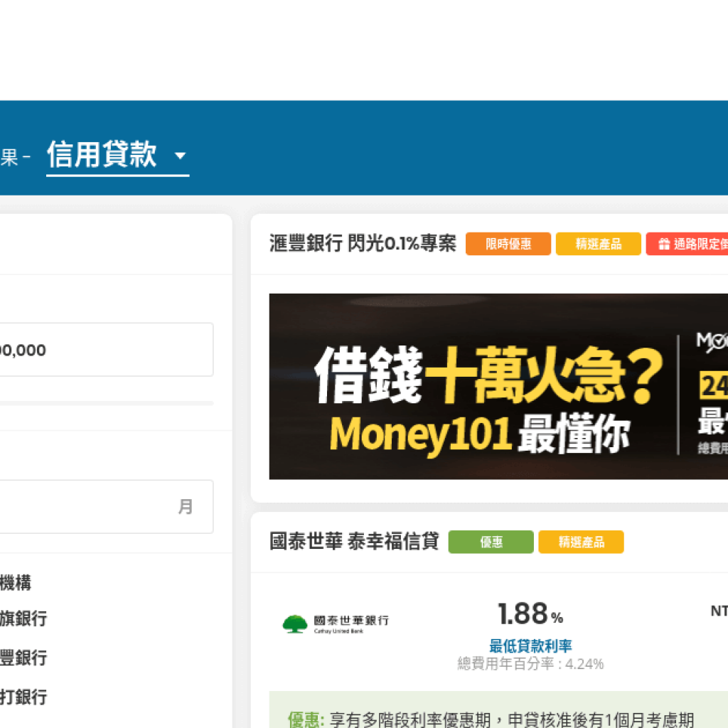Screen dimensions: 728x728
Task: Click 精選產品 tag on the 國泰世華 card
Action: (581, 542)
